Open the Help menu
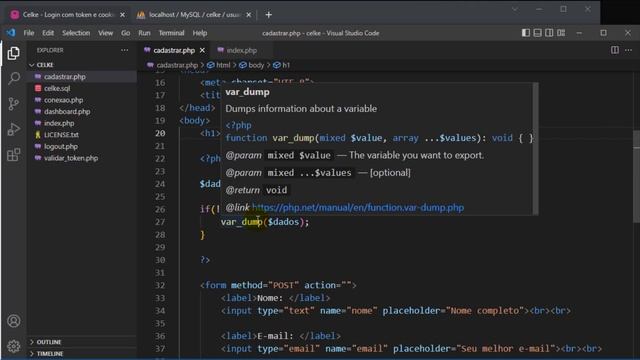This screenshot has width=640, height=360. [x=200, y=33]
